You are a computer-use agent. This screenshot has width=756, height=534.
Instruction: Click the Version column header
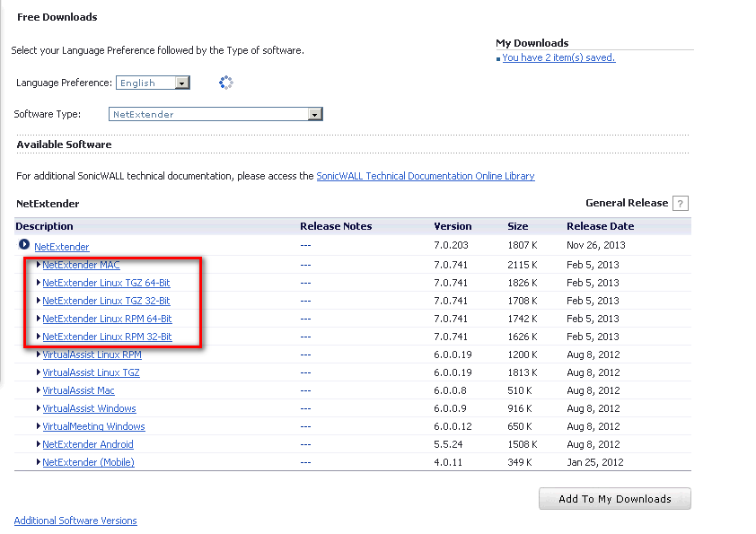point(453,226)
